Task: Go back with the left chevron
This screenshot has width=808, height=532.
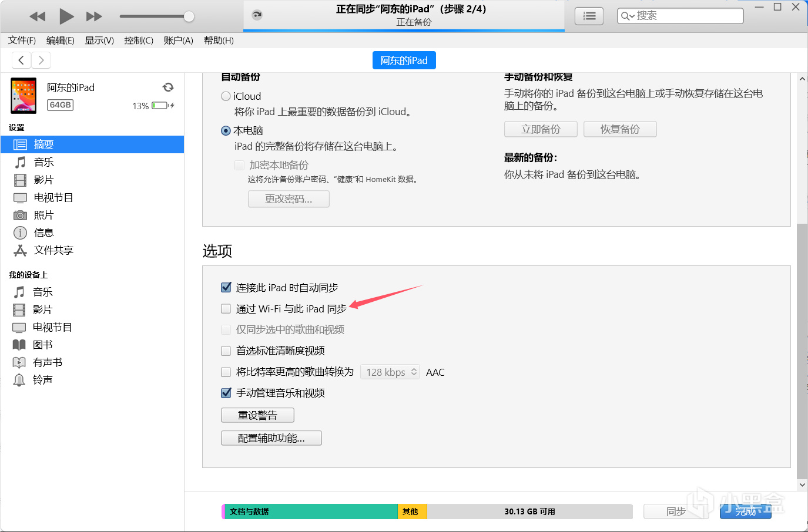Action: pos(21,60)
